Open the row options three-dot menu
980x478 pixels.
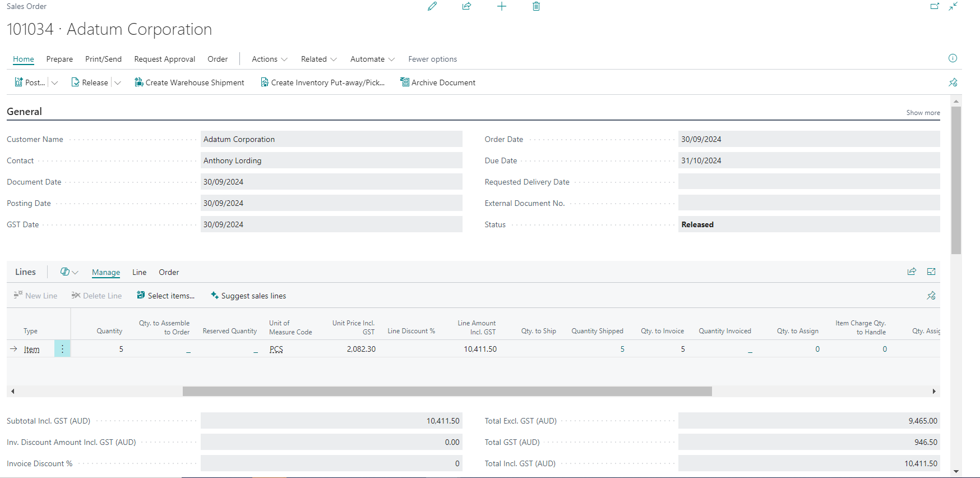(62, 349)
